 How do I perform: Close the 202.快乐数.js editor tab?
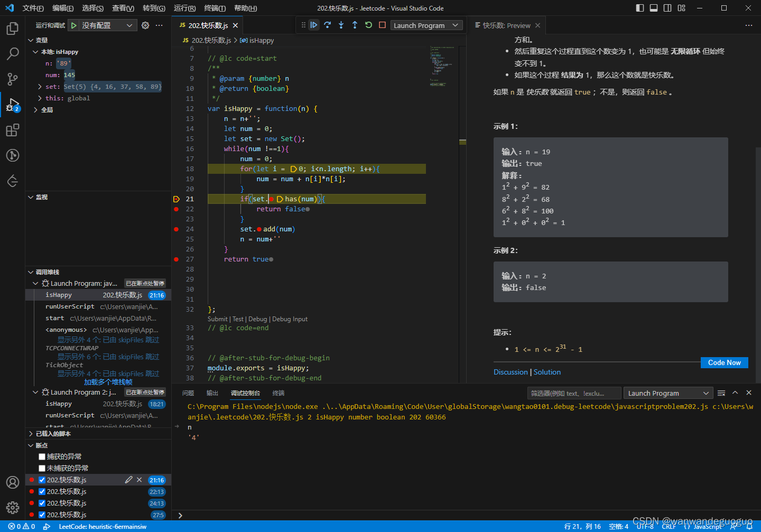(235, 25)
